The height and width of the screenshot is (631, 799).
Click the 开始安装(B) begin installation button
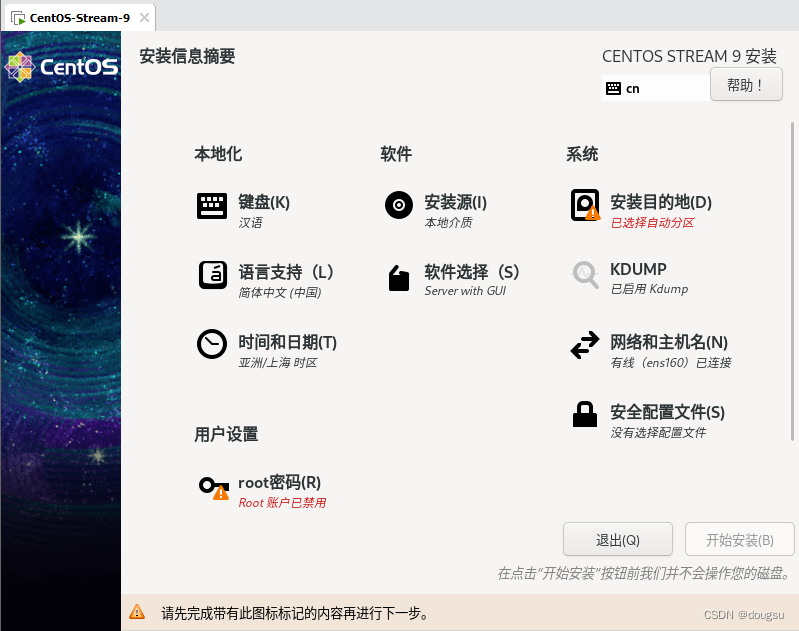(x=739, y=539)
